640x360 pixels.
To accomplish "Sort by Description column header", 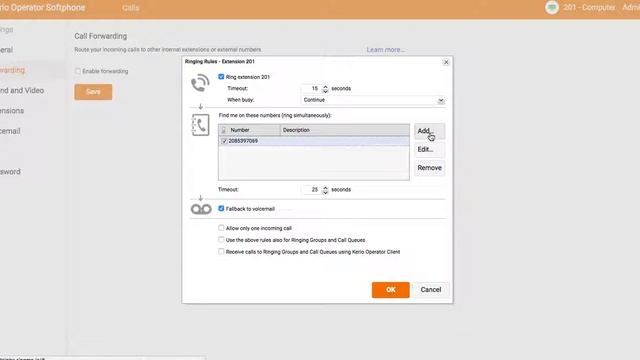I will pos(345,130).
